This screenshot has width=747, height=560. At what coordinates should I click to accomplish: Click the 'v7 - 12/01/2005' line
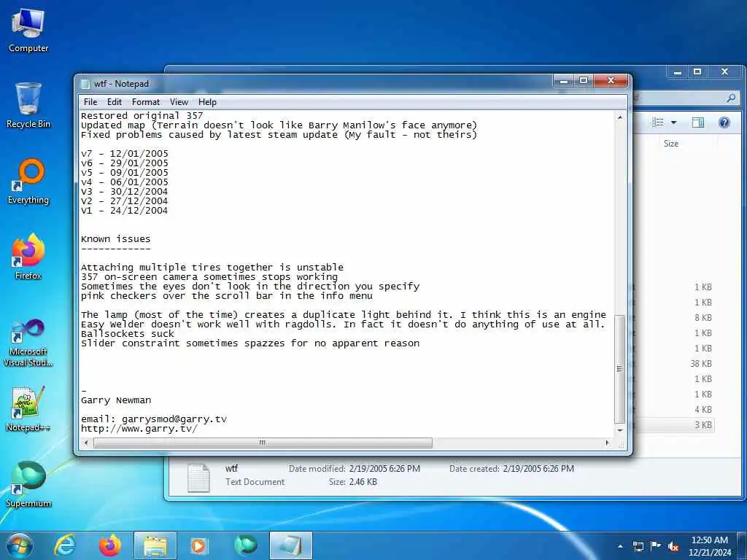(x=124, y=154)
